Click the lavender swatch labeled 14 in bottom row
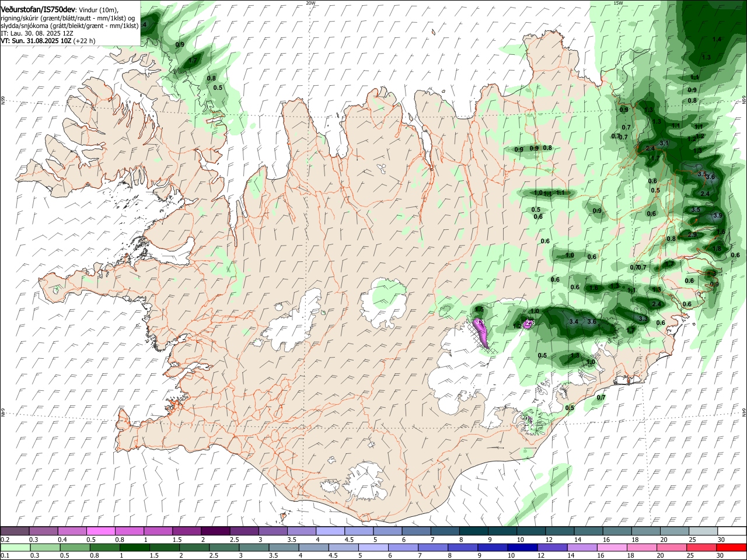Screen dimensions: 747x560 pyautogui.click(x=581, y=547)
